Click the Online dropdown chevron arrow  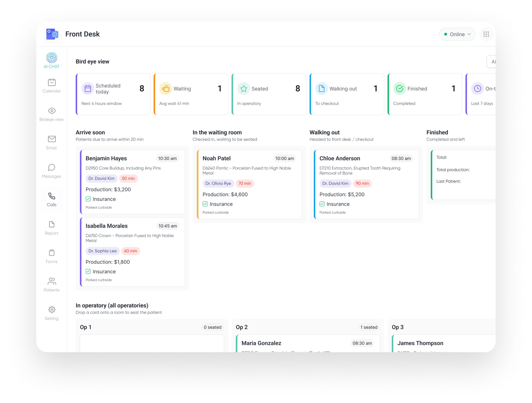(x=469, y=34)
